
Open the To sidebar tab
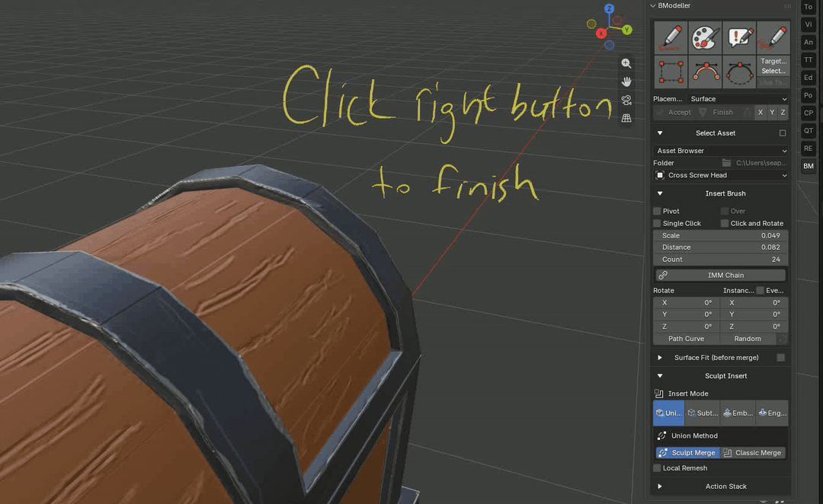808,7
